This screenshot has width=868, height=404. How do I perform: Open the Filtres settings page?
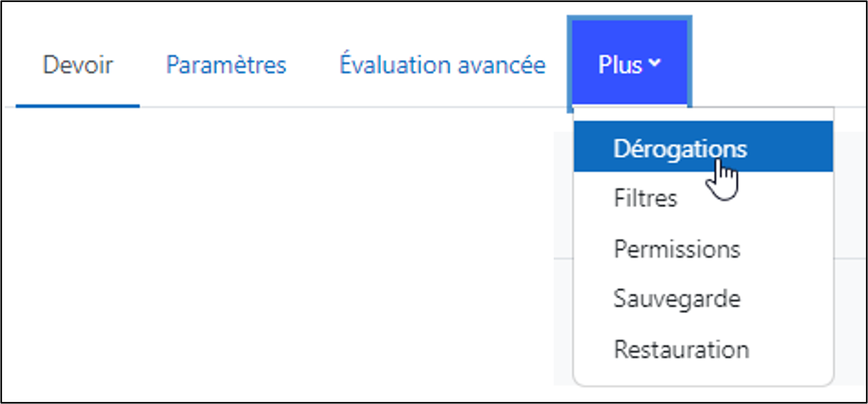pos(646,199)
